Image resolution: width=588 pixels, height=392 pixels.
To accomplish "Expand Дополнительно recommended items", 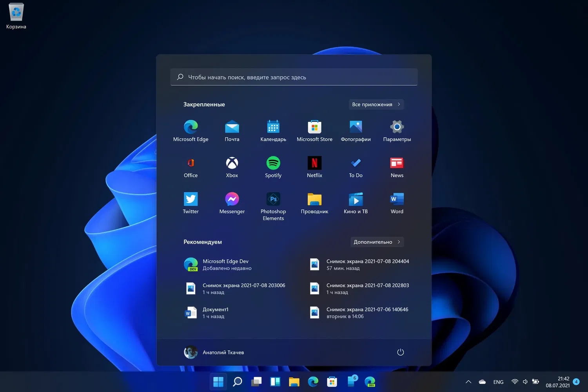I will pos(377,242).
